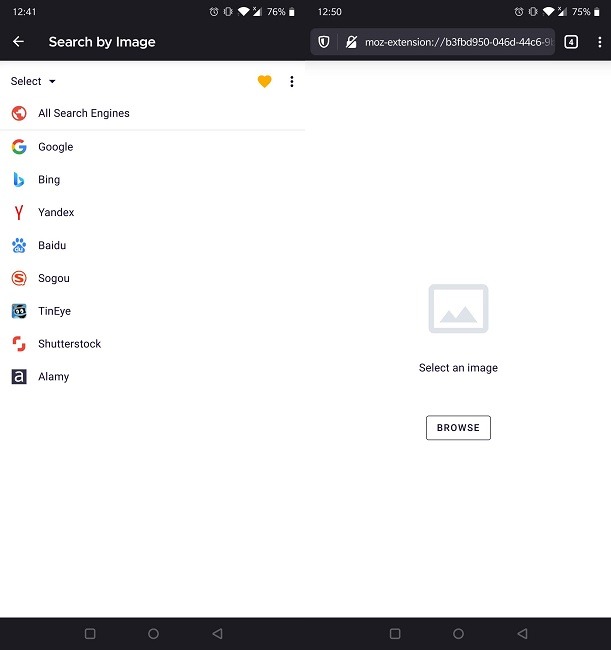611x650 pixels.
Task: Tap the right phone's home circle button
Action: (458, 633)
